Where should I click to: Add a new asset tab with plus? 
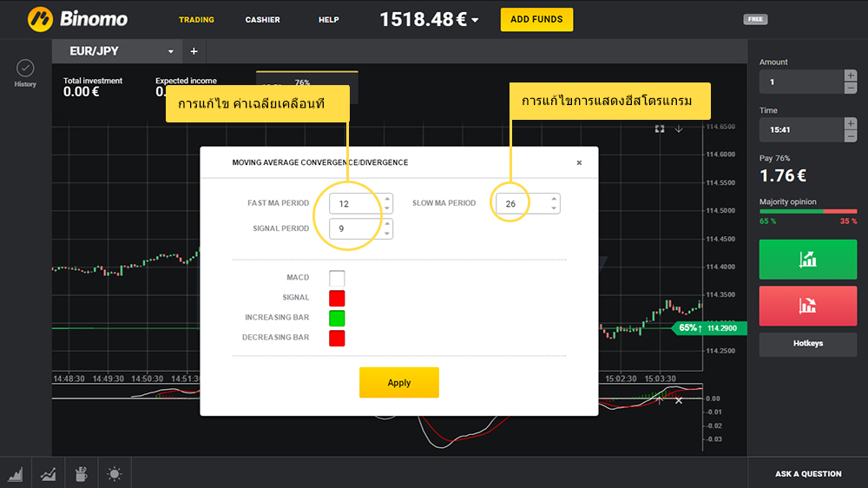pyautogui.click(x=194, y=52)
